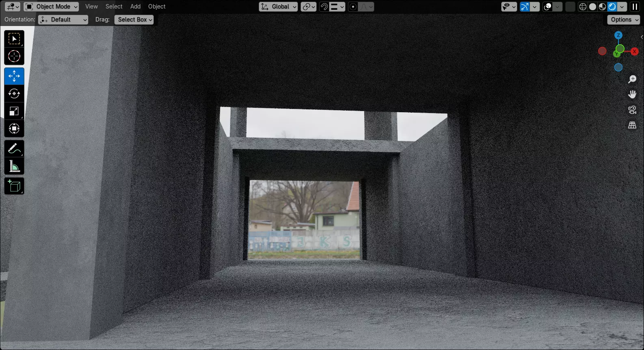
Task: Click the Zoom view magnifier icon
Action: [x=632, y=79]
